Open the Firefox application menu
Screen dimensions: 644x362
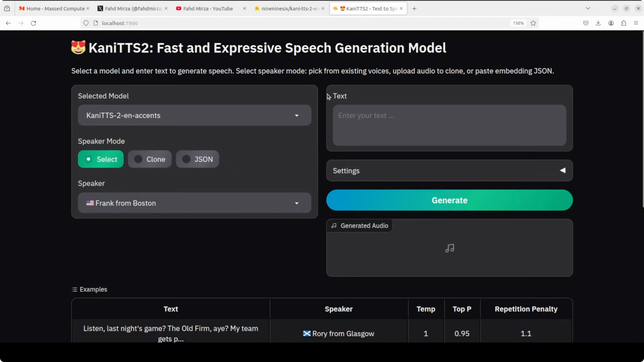tap(636, 23)
